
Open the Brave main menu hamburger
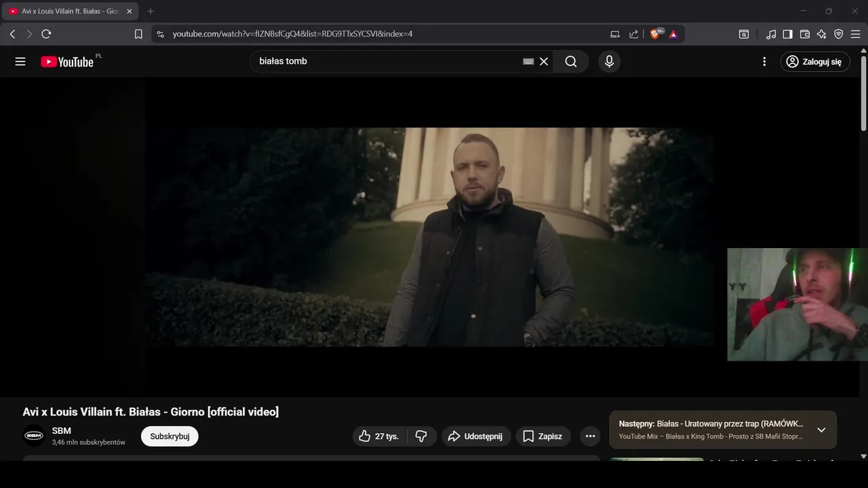856,34
